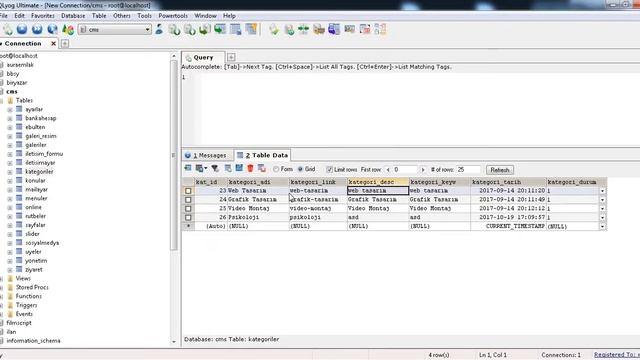Screen dimensions: 640x360
Task: Open the dropdown arrow on the (Auto) new row
Action: [602, 227]
